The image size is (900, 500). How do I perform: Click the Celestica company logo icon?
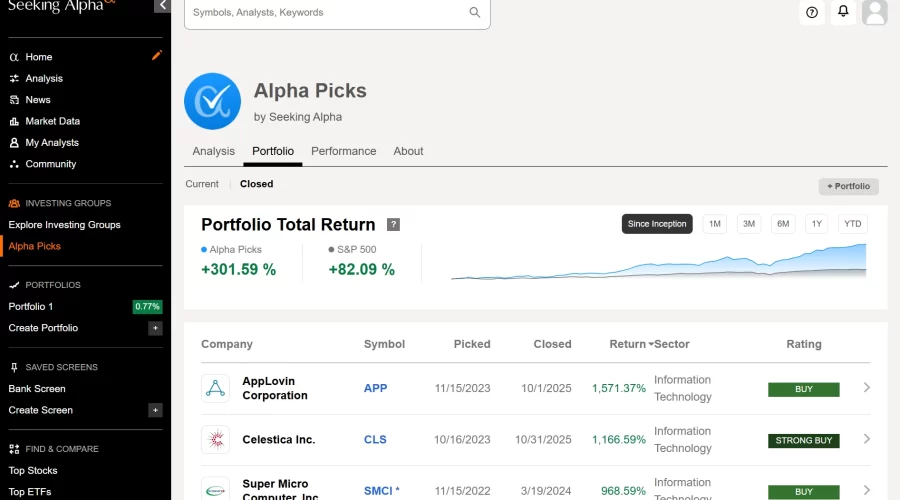coord(215,440)
